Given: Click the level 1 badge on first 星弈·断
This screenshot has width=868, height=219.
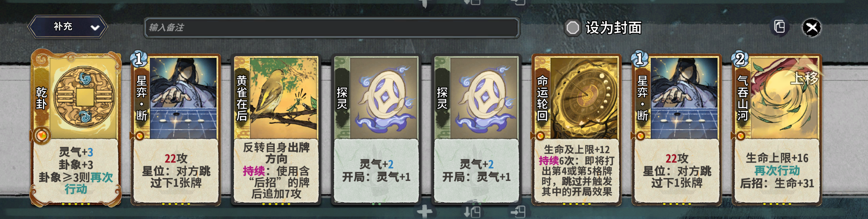Looking at the screenshot, I should [139, 59].
